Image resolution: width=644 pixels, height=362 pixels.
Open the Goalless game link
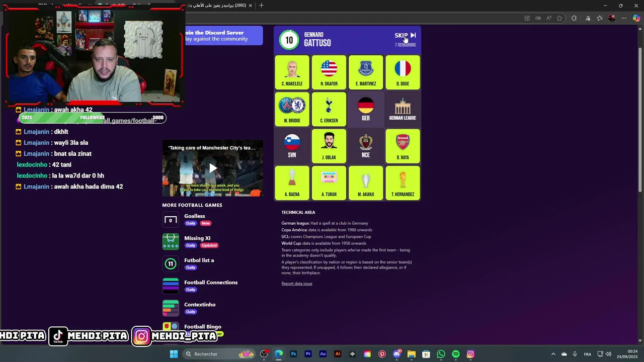(194, 216)
